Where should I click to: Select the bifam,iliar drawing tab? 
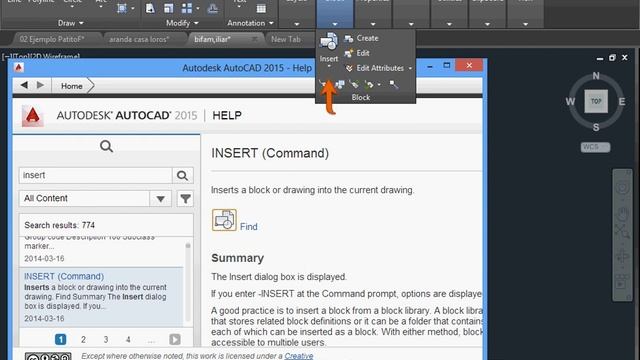coord(212,40)
